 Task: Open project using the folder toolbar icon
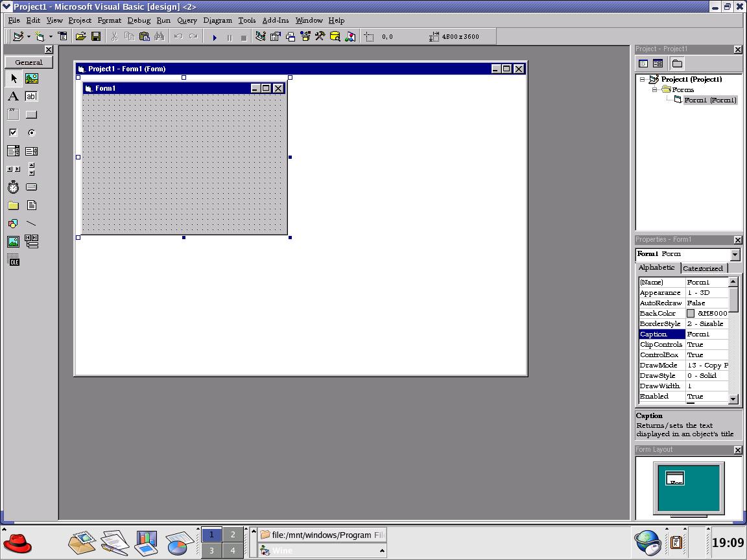80,37
